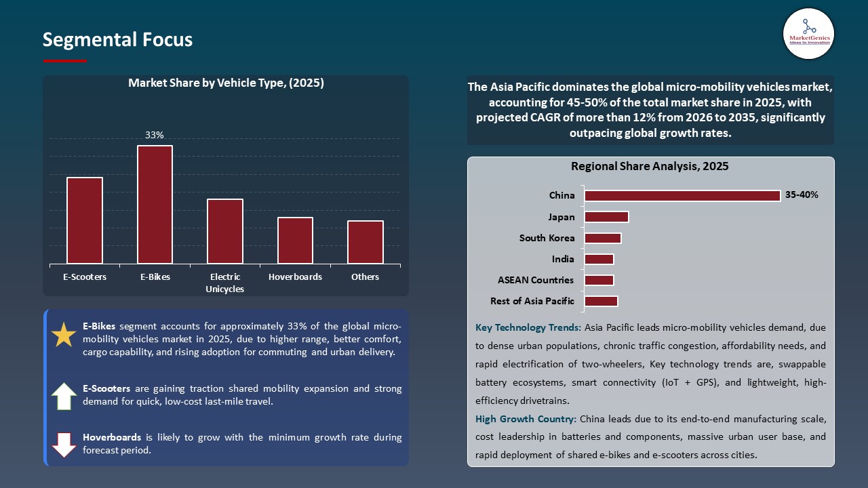Viewport: 868px width, 488px height.
Task: Select the Regional Share Analysis, 2025 header
Action: pyautogui.click(x=650, y=166)
